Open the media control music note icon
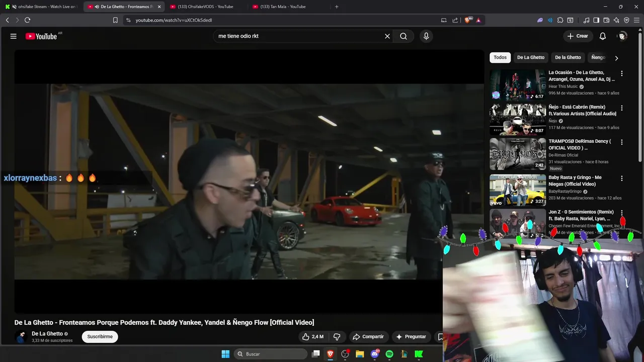The height and width of the screenshot is (362, 644). (x=586, y=20)
